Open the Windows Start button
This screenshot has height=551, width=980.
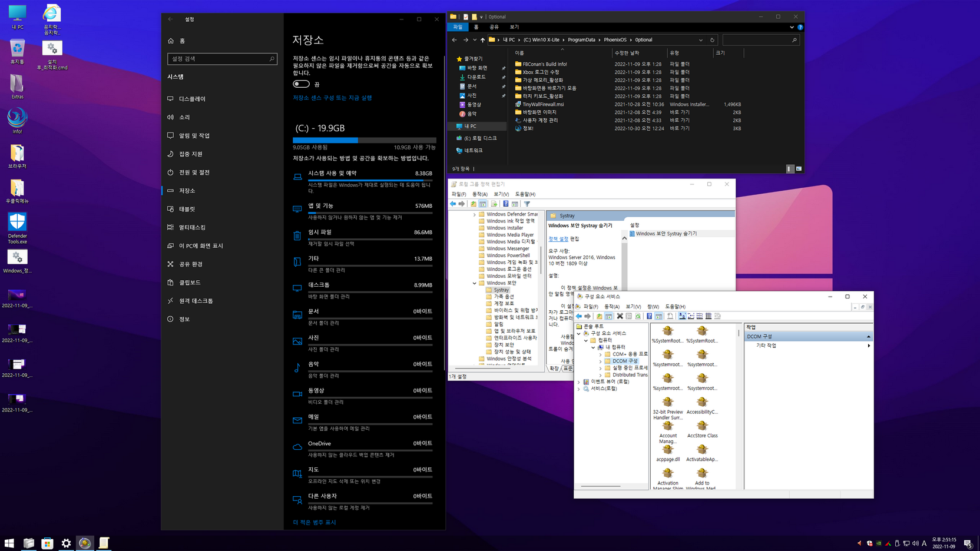click(9, 543)
